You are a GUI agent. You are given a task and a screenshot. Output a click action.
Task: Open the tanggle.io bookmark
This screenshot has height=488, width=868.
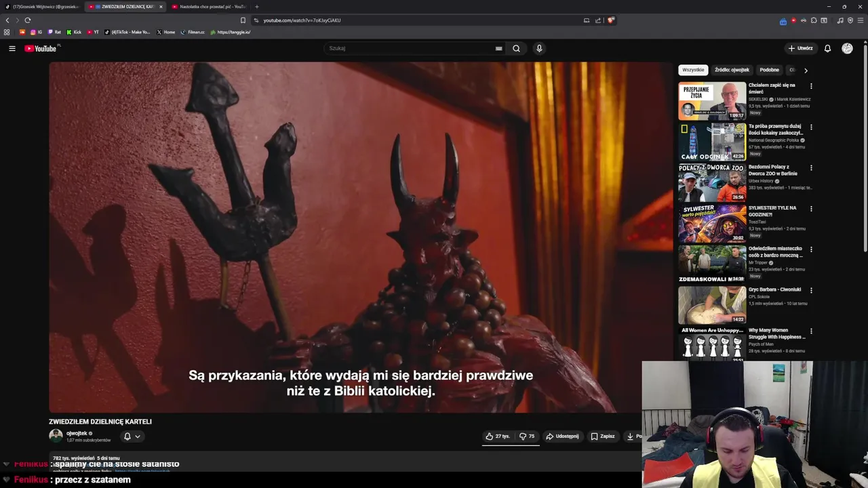(x=231, y=32)
